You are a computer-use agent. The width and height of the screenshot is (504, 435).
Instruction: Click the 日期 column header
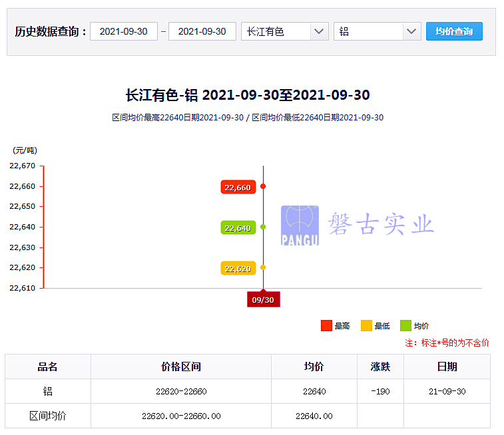[x=447, y=366]
